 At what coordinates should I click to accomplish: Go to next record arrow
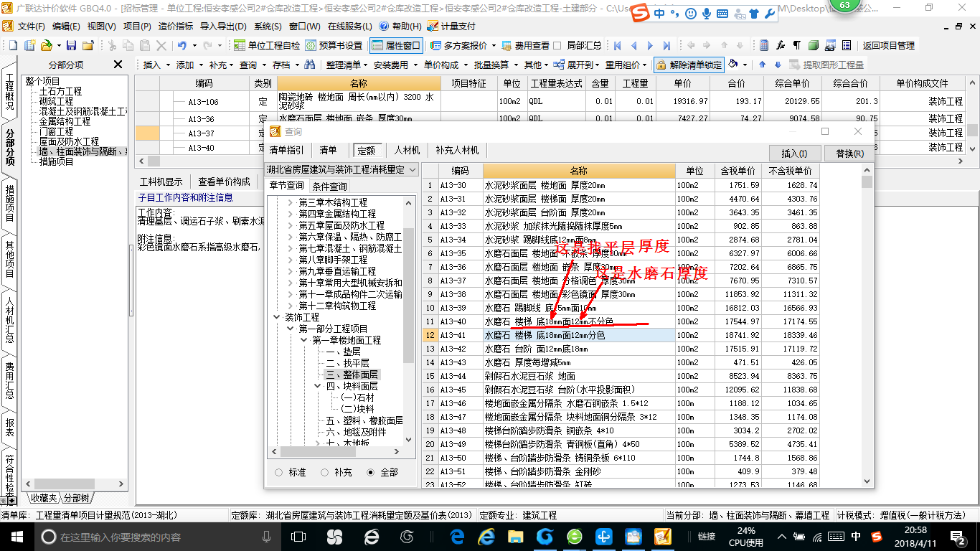[650, 45]
